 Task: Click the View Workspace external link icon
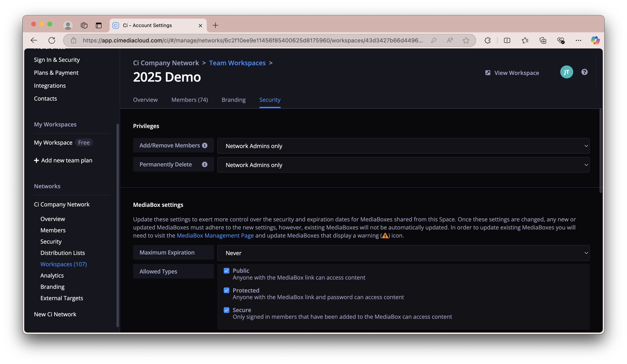click(x=488, y=73)
